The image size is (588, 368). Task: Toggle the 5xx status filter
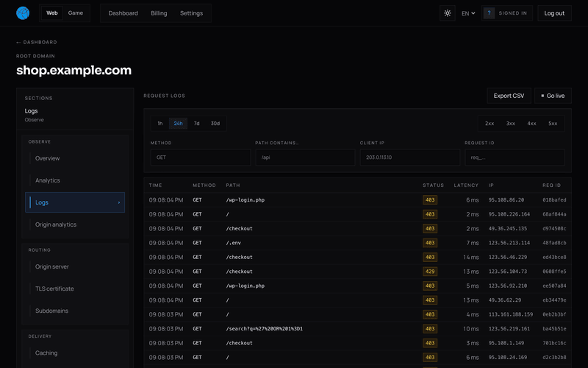(553, 123)
